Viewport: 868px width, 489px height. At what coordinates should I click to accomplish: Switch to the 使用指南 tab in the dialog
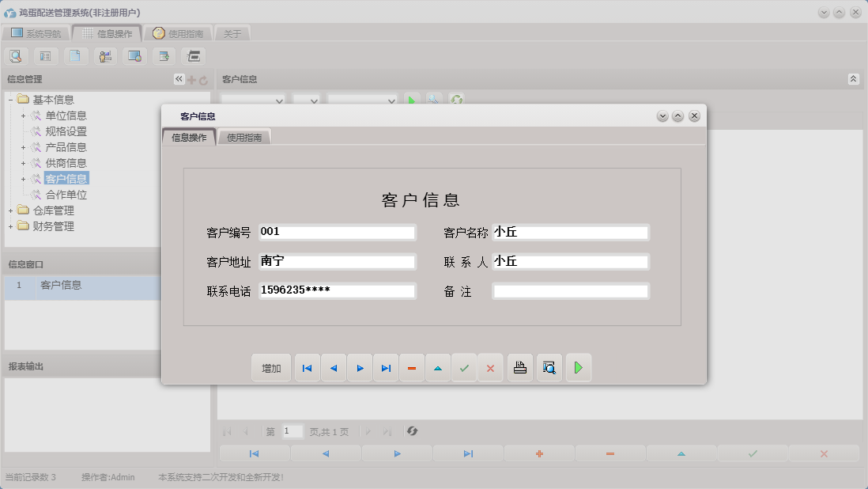(x=245, y=136)
